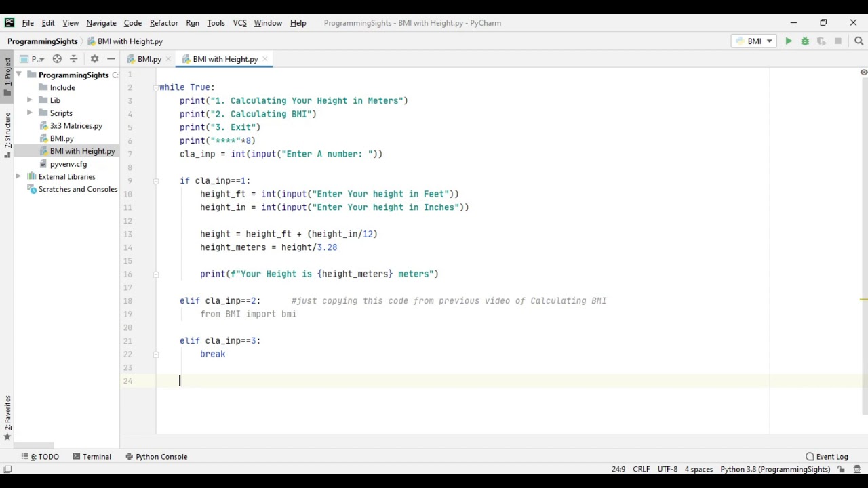Toggle the Favorites side tab
868x488 pixels.
(7, 418)
